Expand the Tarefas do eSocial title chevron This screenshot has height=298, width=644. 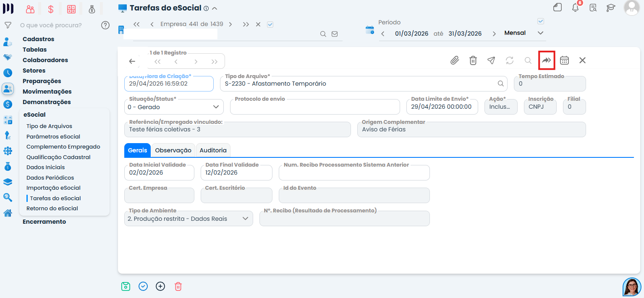point(215,8)
